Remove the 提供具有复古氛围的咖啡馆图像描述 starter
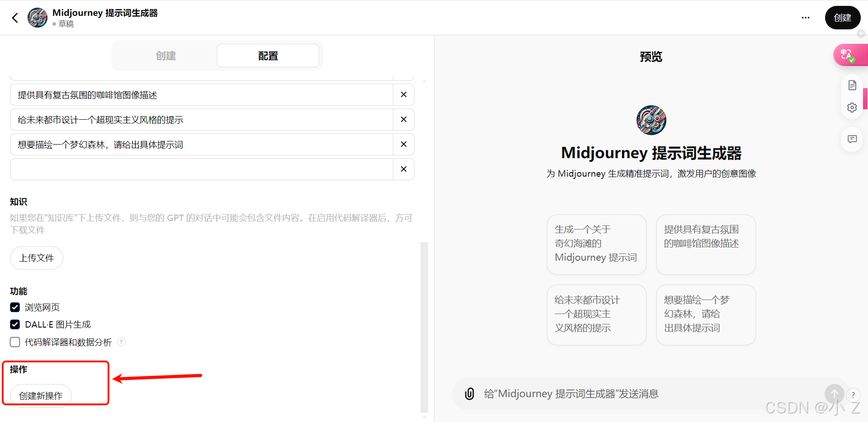This screenshot has height=422, width=868. pyautogui.click(x=404, y=94)
